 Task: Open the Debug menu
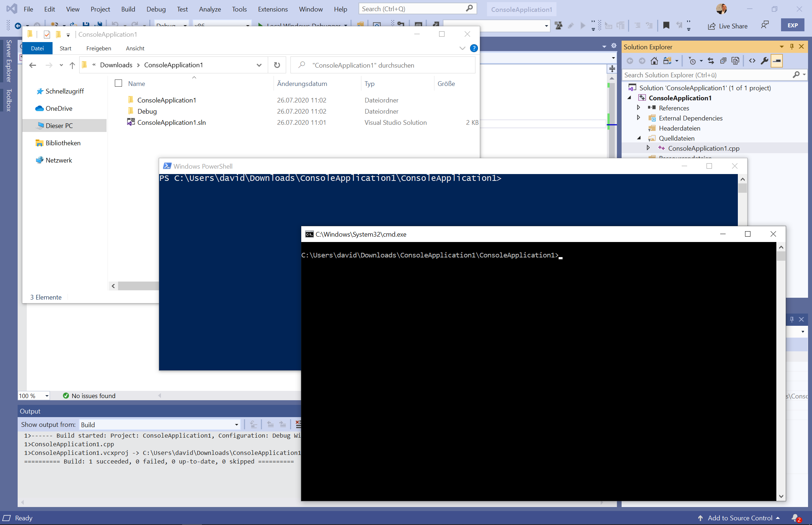[x=156, y=9]
